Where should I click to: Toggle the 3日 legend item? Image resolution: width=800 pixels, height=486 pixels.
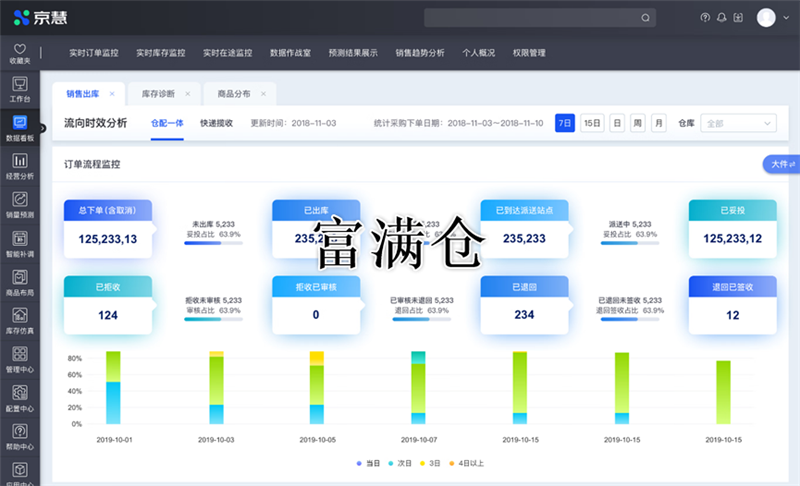[x=430, y=464]
